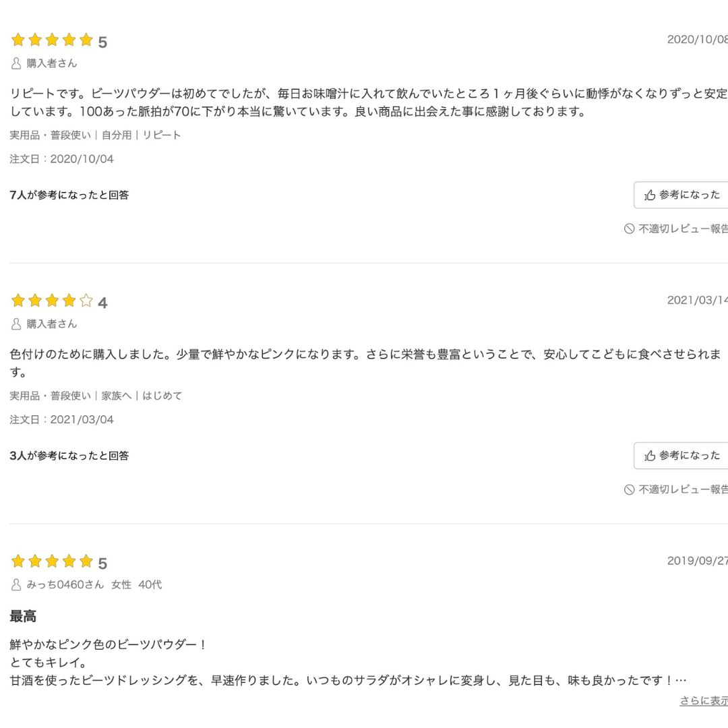This screenshot has width=728, height=728.
Task: Click thumbs-up icon on first review
Action: click(650, 195)
